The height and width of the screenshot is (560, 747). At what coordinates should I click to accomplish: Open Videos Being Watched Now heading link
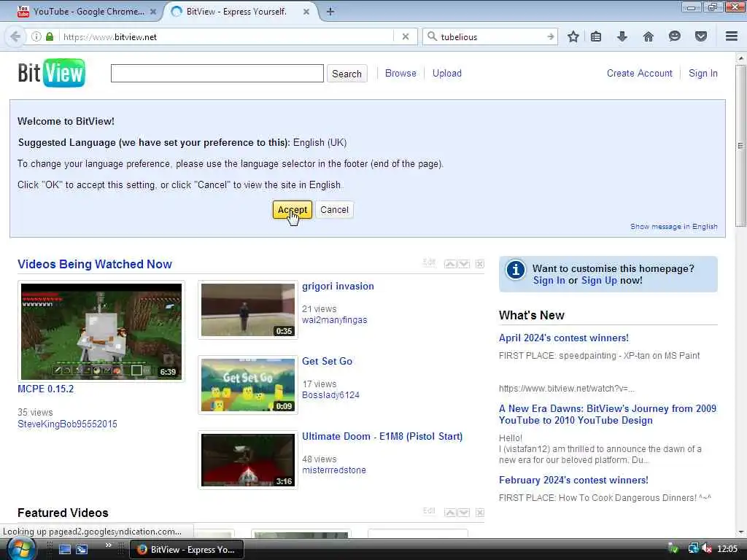point(95,264)
